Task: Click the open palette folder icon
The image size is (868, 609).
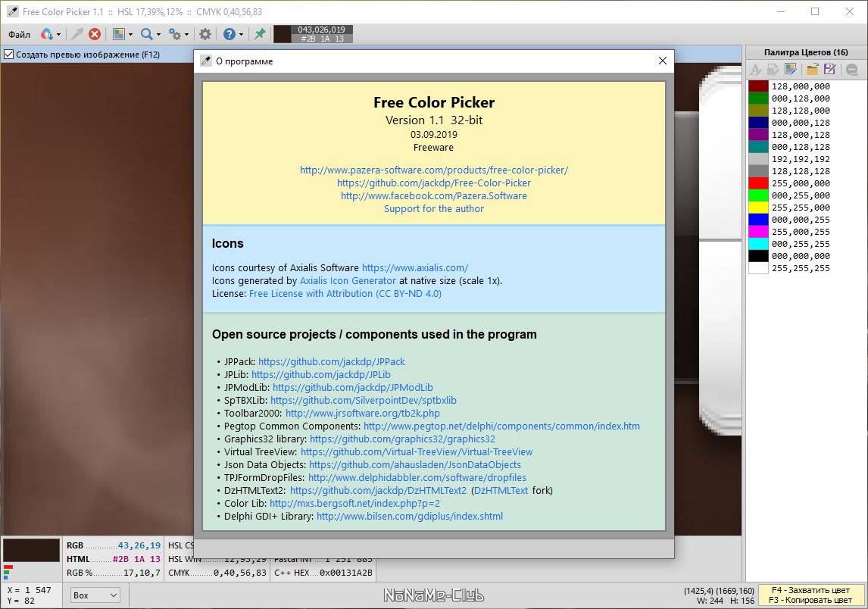Action: 812,69
